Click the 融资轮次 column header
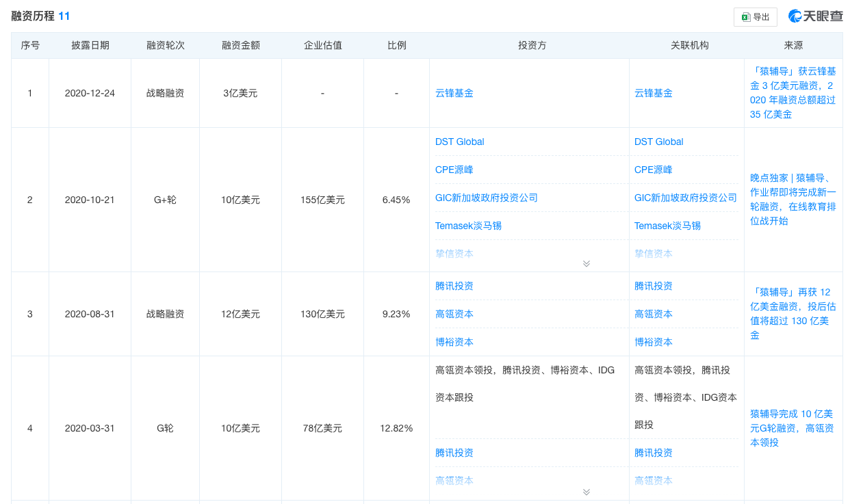This screenshot has height=504, width=850. [x=165, y=46]
